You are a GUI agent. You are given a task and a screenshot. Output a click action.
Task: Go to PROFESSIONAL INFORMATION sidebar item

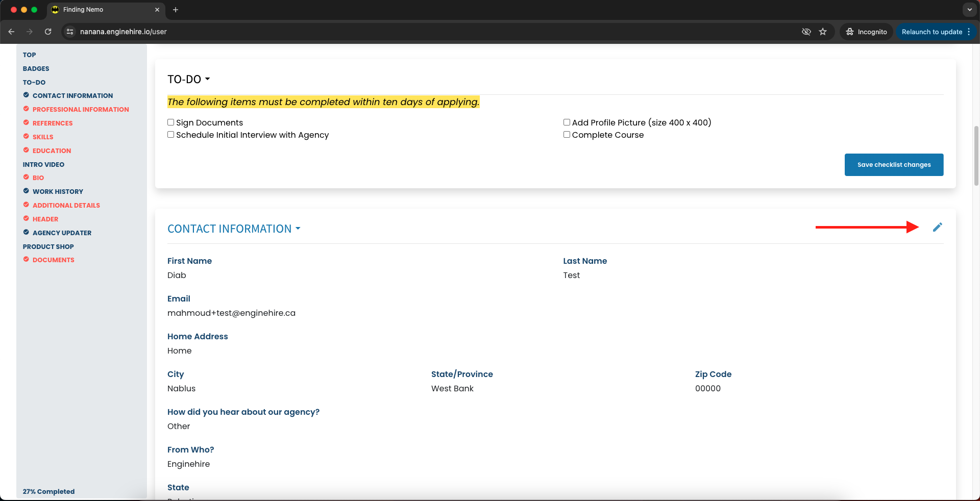coord(81,110)
